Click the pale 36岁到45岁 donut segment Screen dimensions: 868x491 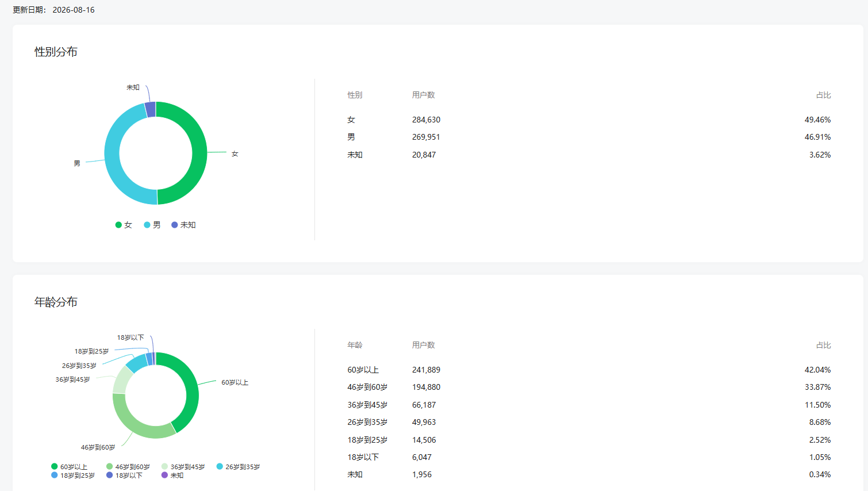[121, 381]
